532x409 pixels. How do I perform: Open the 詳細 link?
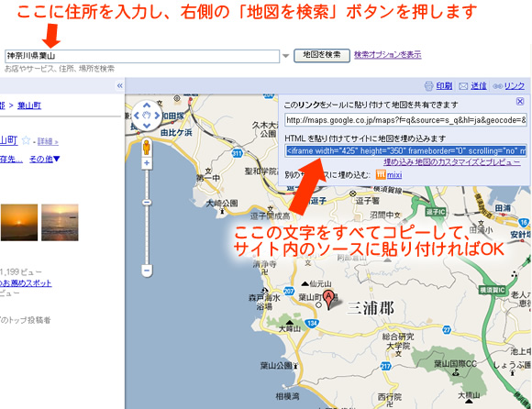(x=48, y=141)
